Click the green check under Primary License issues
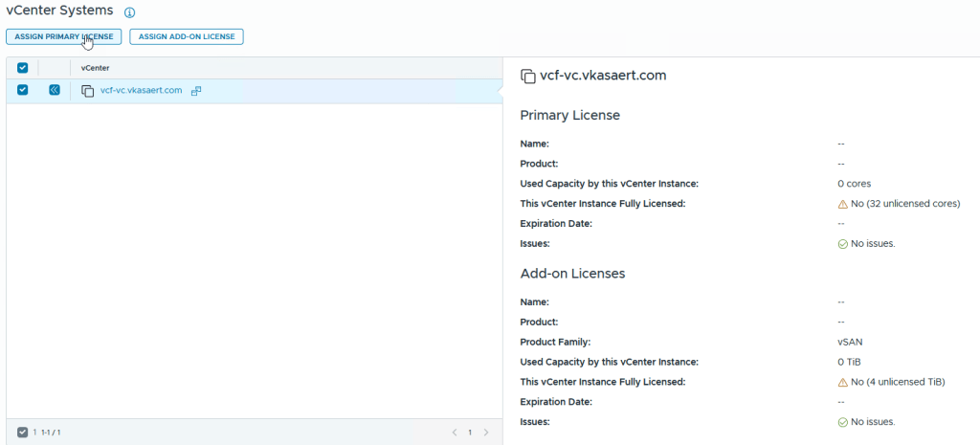 click(842, 244)
